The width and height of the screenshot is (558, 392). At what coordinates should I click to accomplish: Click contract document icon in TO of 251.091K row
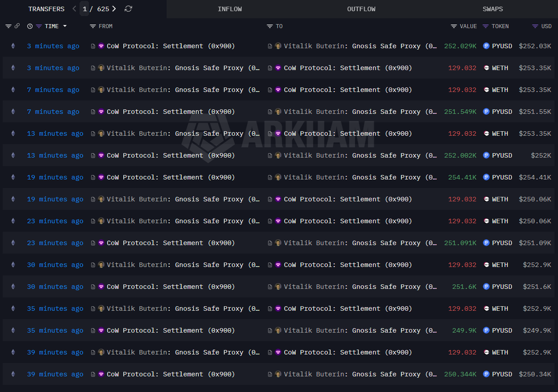(270, 243)
